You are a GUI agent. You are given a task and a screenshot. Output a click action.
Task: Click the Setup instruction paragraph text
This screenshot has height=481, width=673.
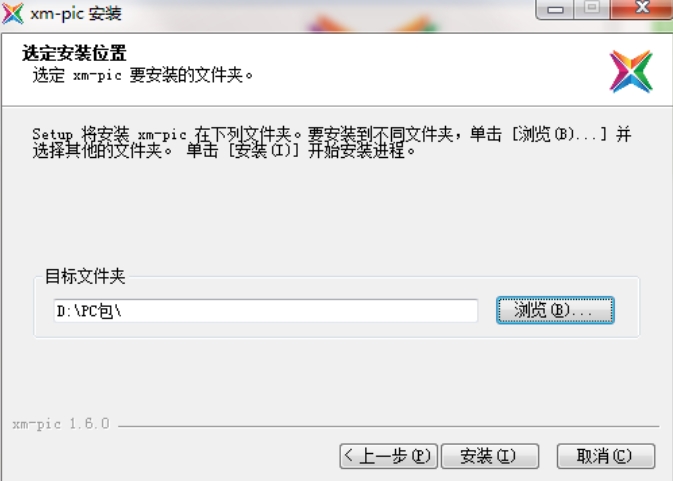(x=331, y=142)
